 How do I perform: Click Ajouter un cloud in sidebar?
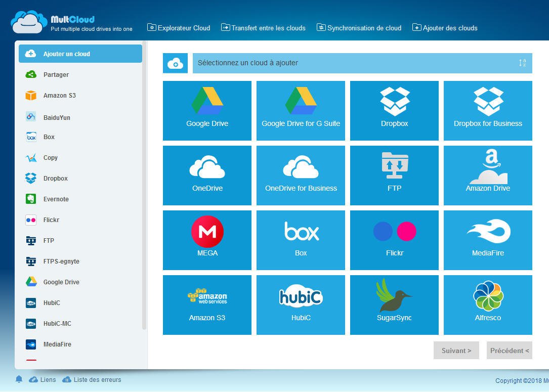tap(80, 54)
